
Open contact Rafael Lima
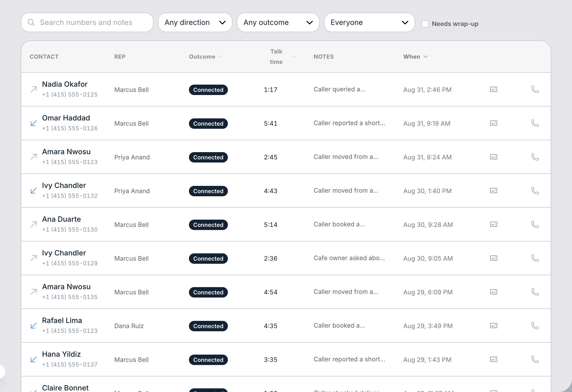[x=62, y=320]
